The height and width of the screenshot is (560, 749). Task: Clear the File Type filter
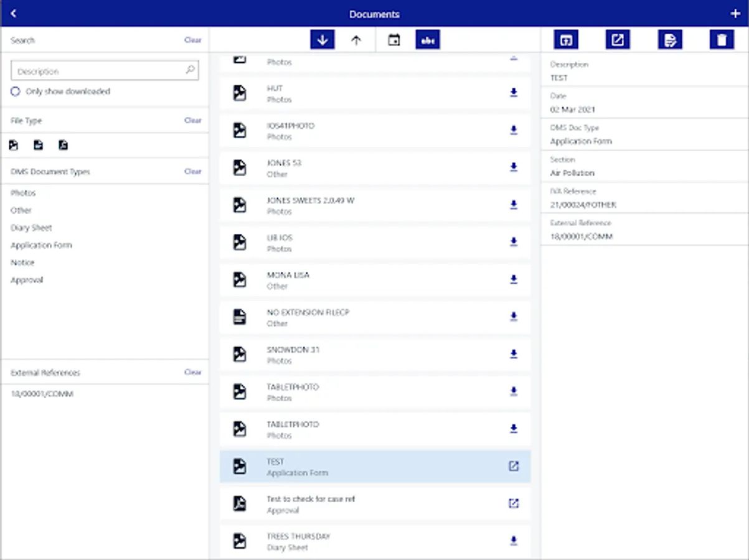tap(193, 120)
